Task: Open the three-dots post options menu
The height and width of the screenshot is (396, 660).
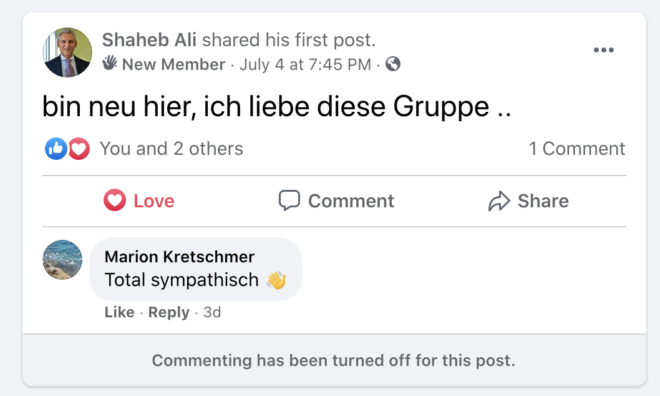Action: [603, 50]
